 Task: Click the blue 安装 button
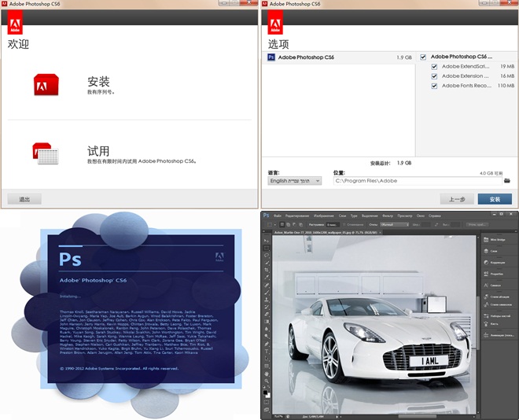tap(494, 199)
